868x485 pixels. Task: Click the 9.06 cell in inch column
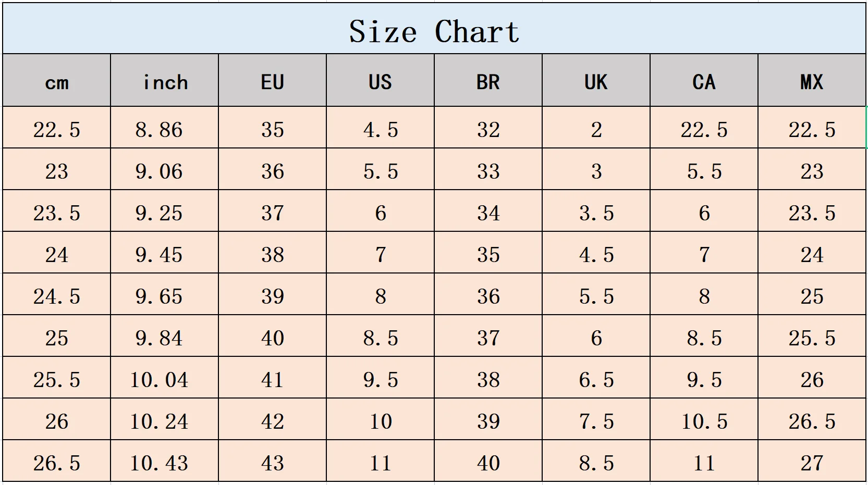click(x=159, y=171)
